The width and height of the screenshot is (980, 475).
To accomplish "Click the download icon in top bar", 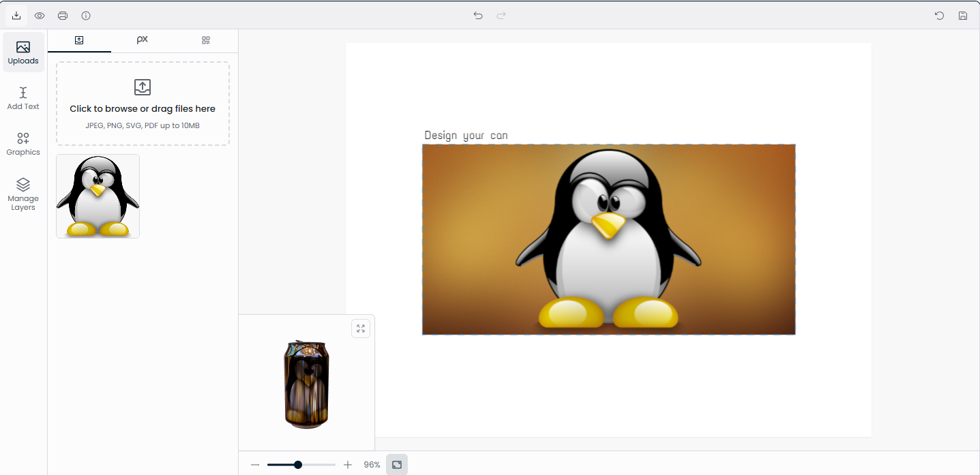I will click(x=16, y=15).
